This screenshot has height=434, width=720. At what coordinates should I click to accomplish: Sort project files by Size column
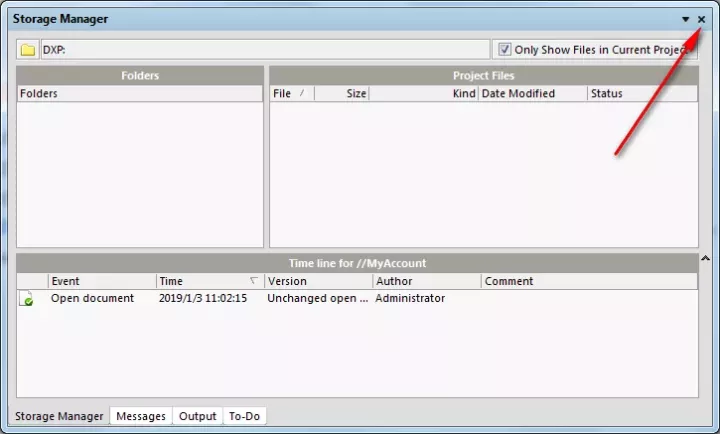(x=342, y=94)
